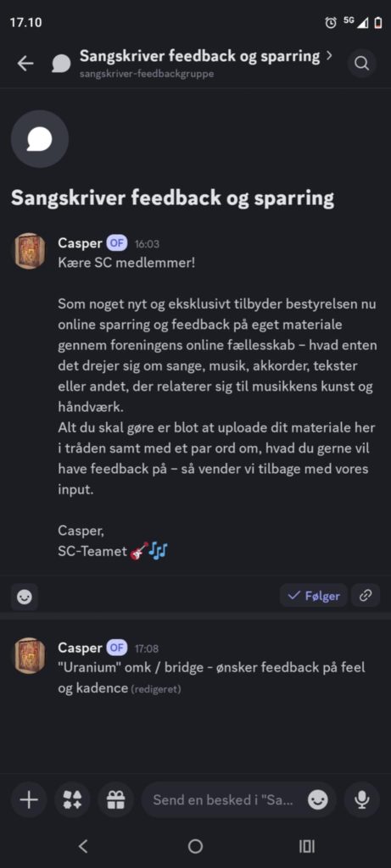Toggle the Følger follow button

pyautogui.click(x=314, y=596)
